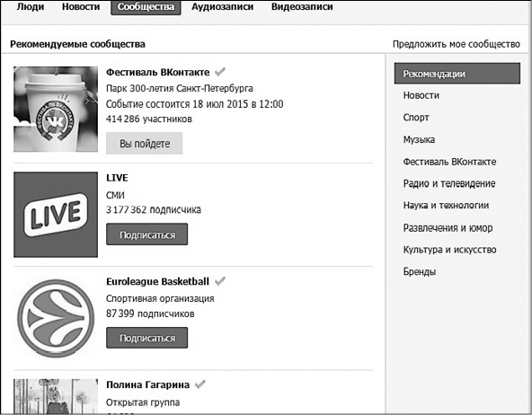This screenshot has width=532, height=415.
Task: Open Музыка category in sidebar
Action: pyautogui.click(x=419, y=140)
